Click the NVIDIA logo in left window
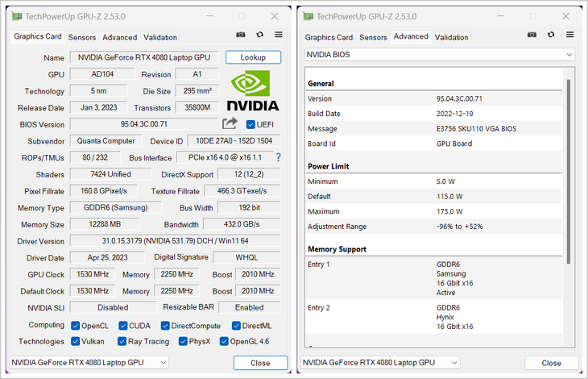The width and height of the screenshot is (588, 379). pos(253,91)
